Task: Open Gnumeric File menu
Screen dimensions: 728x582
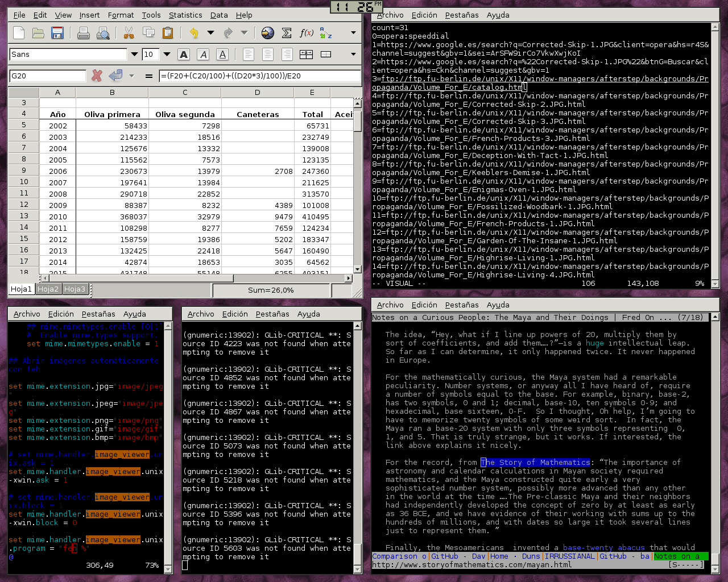Action: pyautogui.click(x=19, y=15)
